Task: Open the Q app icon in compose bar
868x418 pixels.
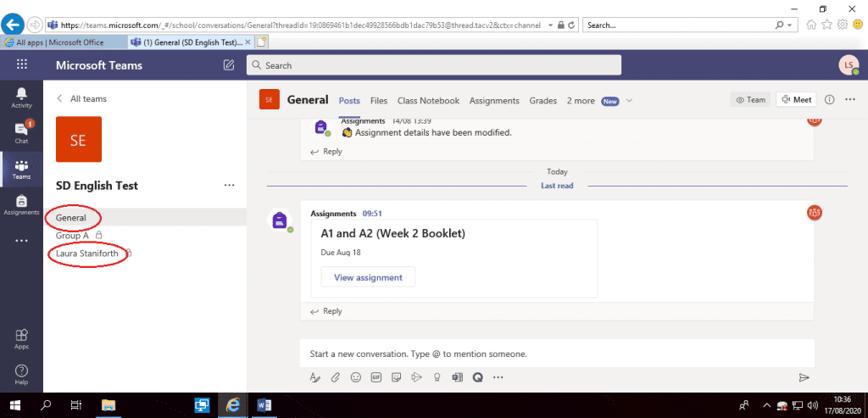Action: 477,377
